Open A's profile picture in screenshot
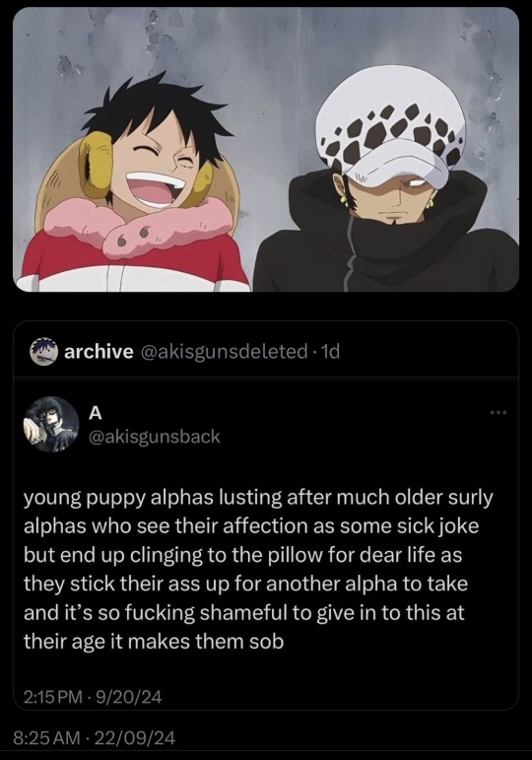Viewport: 532px width, 760px height. pos(51,424)
